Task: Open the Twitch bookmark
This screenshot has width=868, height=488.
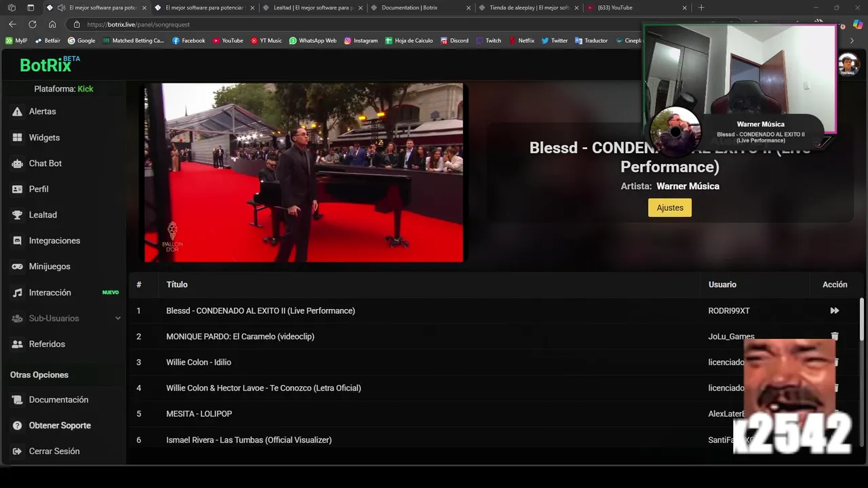Action: point(488,41)
